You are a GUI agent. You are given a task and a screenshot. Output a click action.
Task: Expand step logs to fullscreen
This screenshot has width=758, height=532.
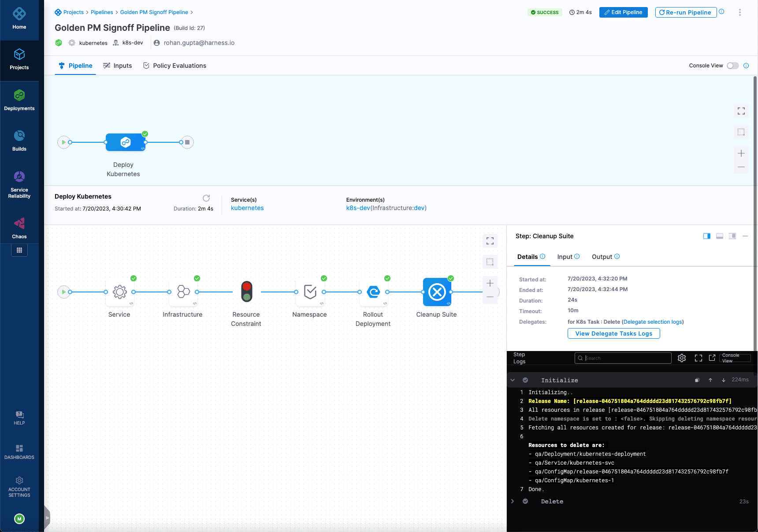[698, 358]
